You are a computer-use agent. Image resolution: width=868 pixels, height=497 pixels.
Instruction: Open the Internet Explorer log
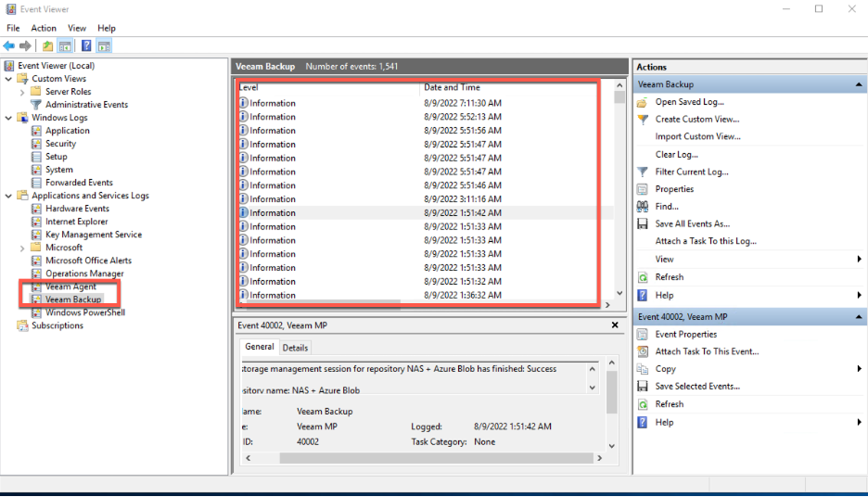point(76,222)
